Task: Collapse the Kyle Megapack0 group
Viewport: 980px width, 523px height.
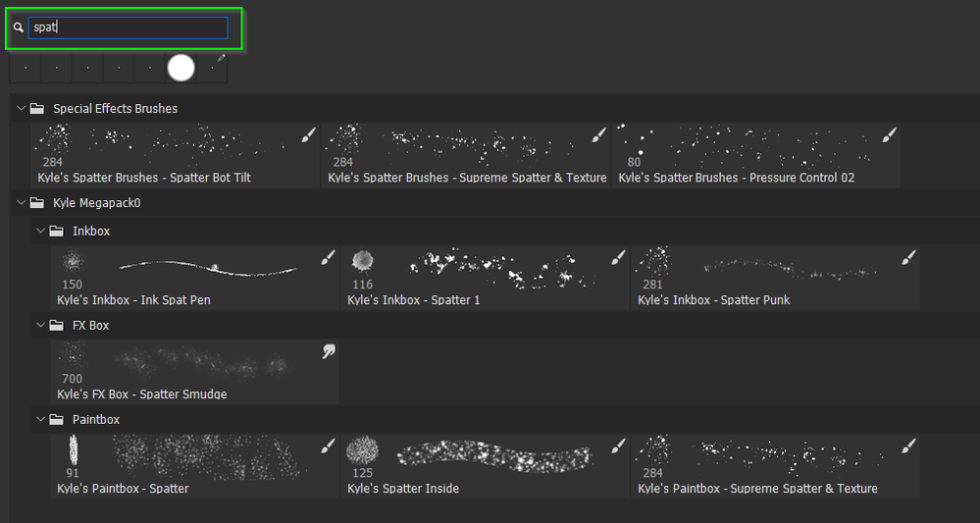Action: pyautogui.click(x=22, y=203)
